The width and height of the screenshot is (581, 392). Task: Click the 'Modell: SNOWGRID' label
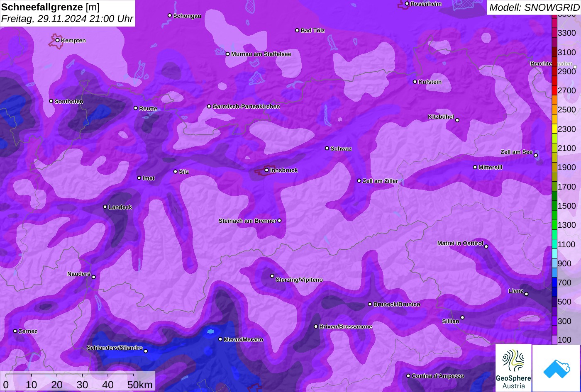click(x=534, y=7)
